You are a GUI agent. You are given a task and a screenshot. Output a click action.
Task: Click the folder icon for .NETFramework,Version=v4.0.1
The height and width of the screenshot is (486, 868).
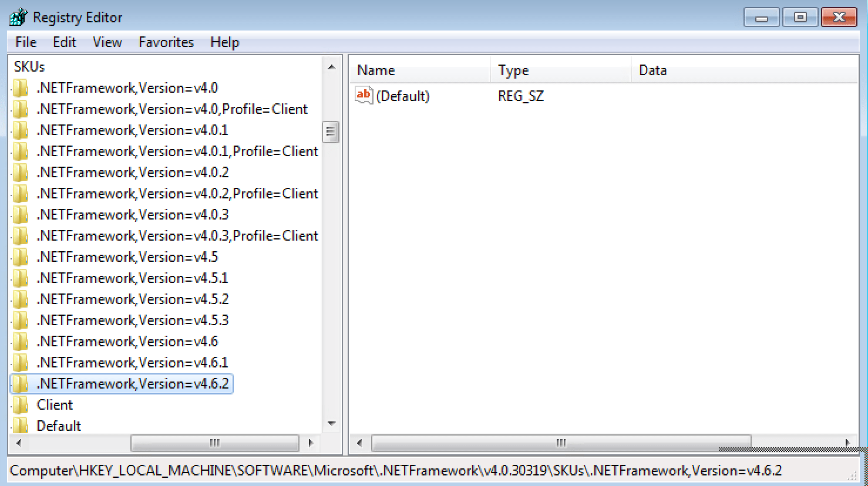tap(20, 130)
